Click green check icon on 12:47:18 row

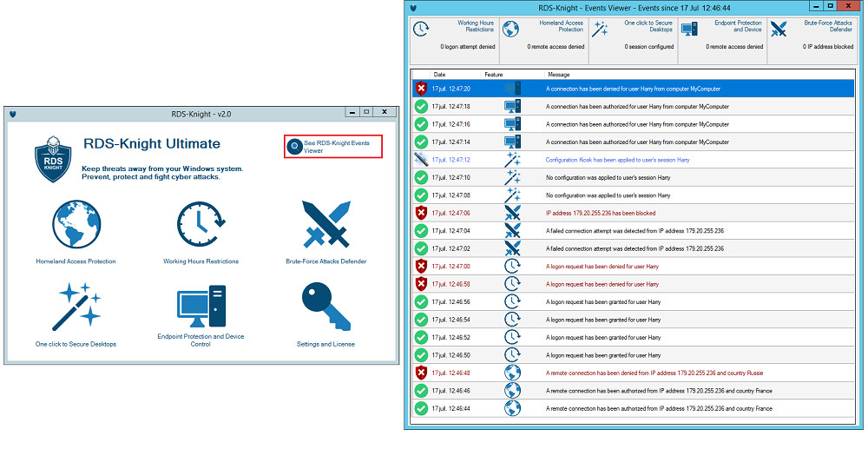click(x=421, y=106)
